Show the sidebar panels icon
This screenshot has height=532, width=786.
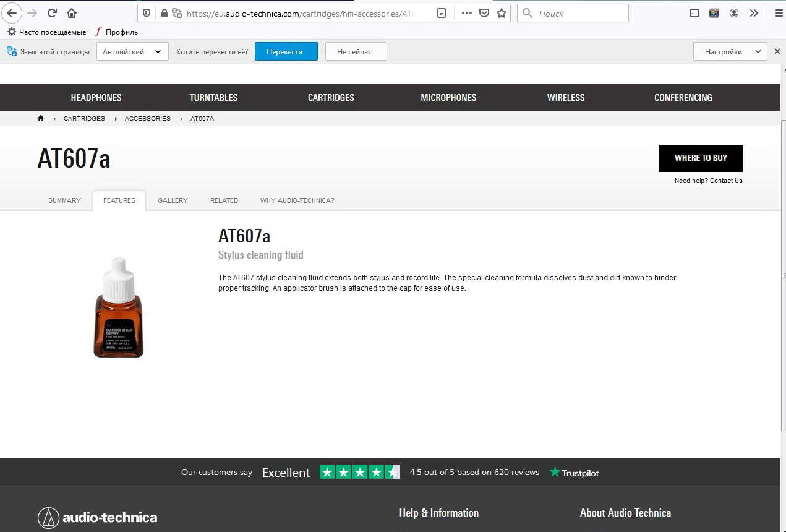tap(694, 13)
